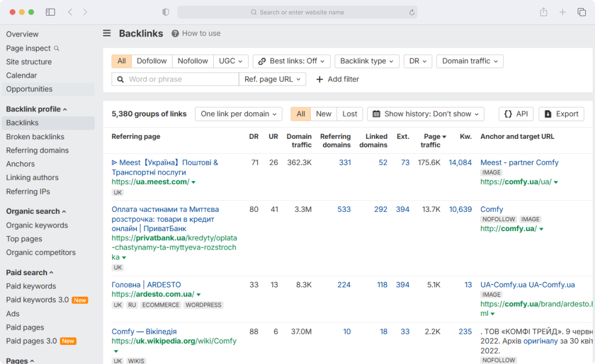Go forward with the browser forward arrow
The image size is (595, 364).
[x=85, y=12]
